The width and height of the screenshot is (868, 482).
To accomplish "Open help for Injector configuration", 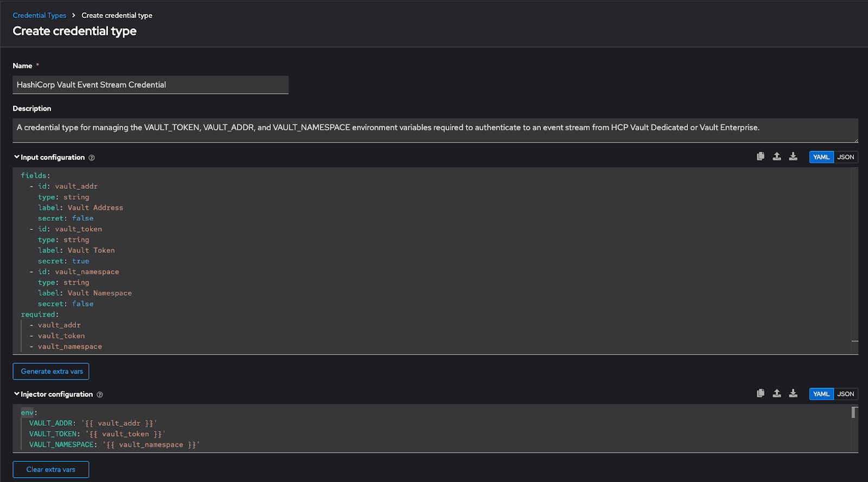I will click(100, 395).
